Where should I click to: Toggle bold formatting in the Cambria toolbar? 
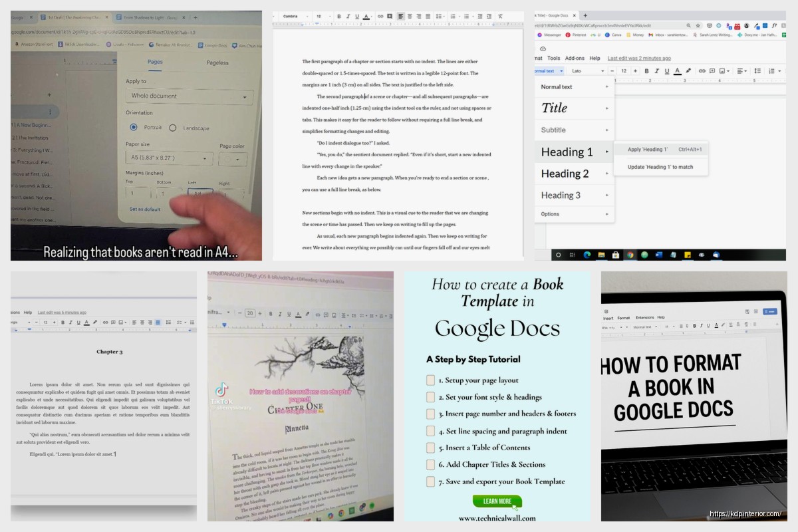click(339, 16)
